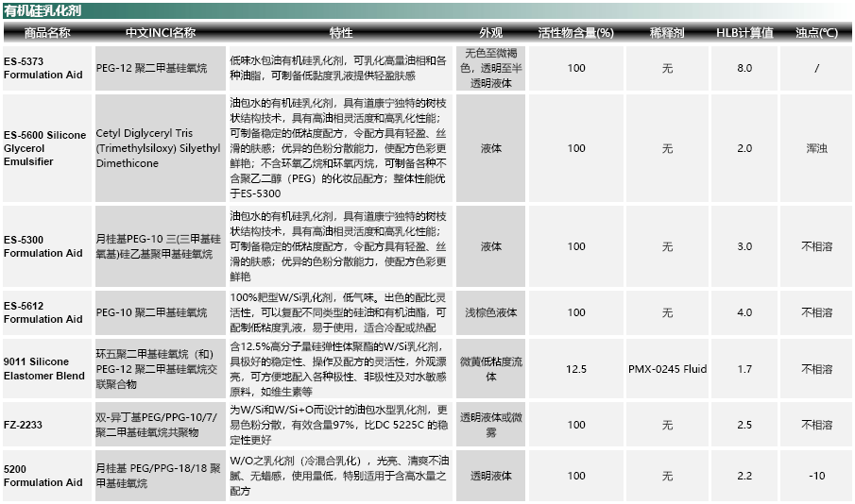Click the ES-5612 Formulation Aid product name

[43, 312]
